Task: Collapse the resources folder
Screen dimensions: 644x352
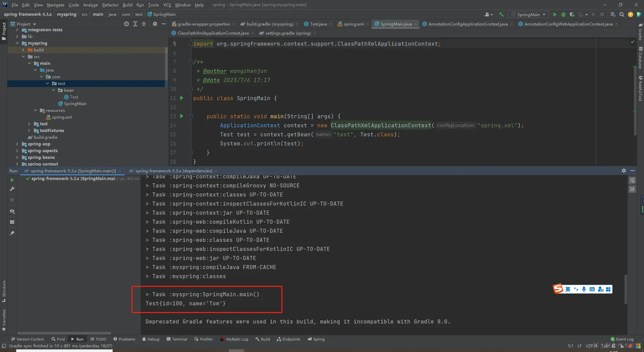Action: pyautogui.click(x=35, y=111)
